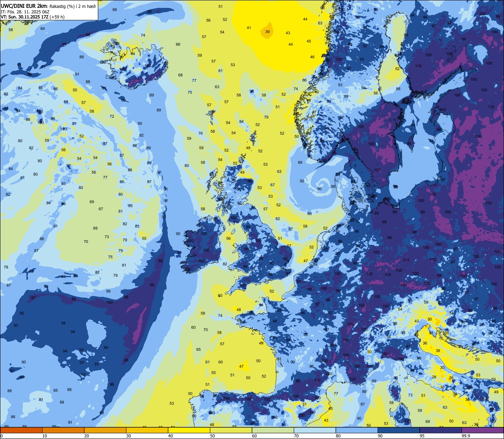The height and width of the screenshot is (439, 504).
Task: Click the '39' value in the orange spot
Action: [x=267, y=32]
